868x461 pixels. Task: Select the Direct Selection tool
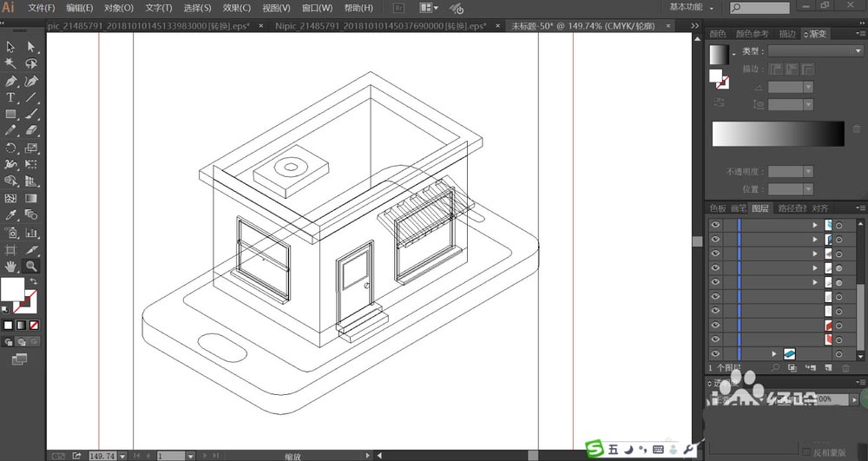click(31, 47)
